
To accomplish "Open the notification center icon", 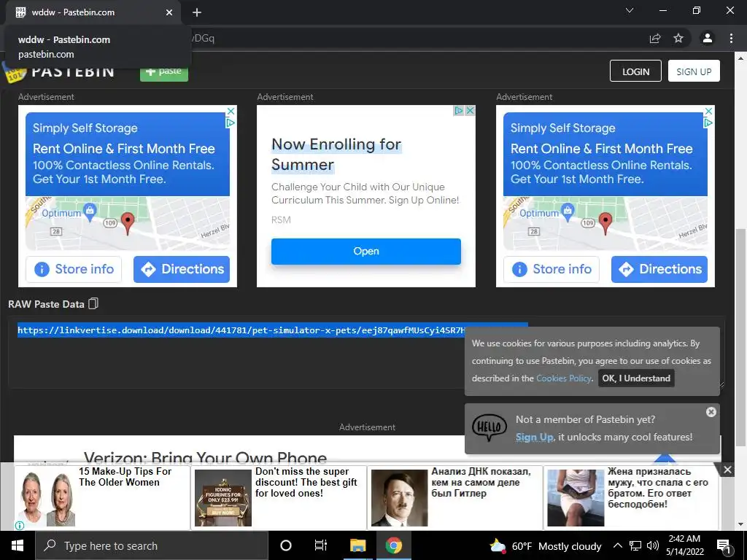I will tap(724, 546).
